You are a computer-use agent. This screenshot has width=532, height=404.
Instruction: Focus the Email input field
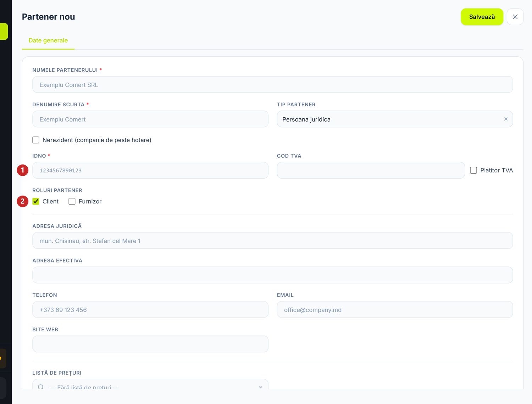tap(395, 309)
